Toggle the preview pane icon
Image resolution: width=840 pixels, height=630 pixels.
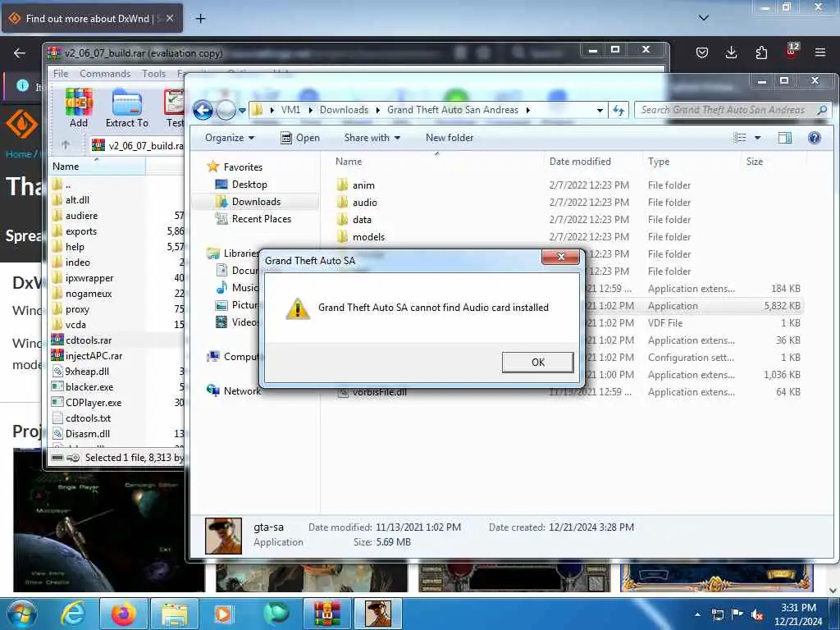[785, 138]
